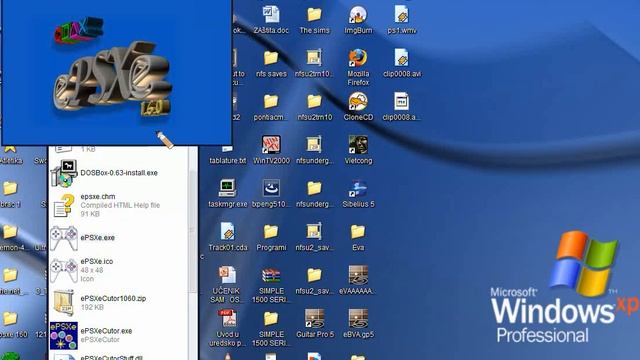Open the ZAšita.doc Word document icon
The height and width of the screenshot is (360, 640).
(x=271, y=15)
